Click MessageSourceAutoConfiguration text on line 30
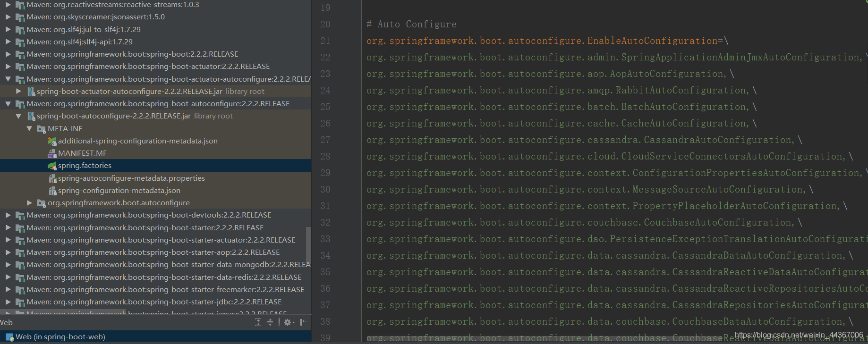868x344 pixels. tap(718, 189)
